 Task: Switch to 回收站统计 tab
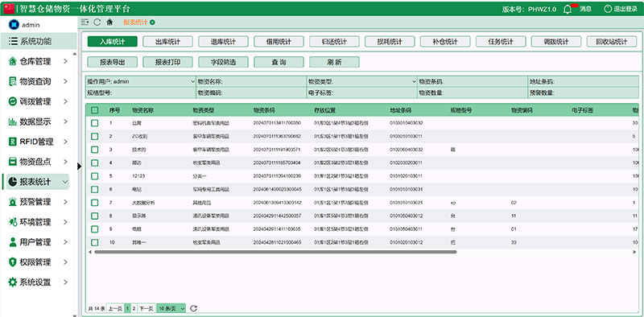(x=612, y=42)
